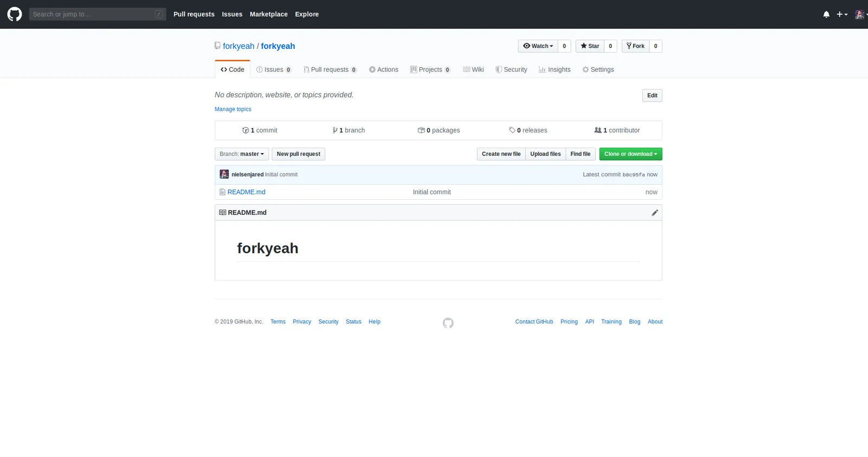Image resolution: width=868 pixels, height=457 pixels.
Task: Click New pull request button
Action: pyautogui.click(x=298, y=154)
